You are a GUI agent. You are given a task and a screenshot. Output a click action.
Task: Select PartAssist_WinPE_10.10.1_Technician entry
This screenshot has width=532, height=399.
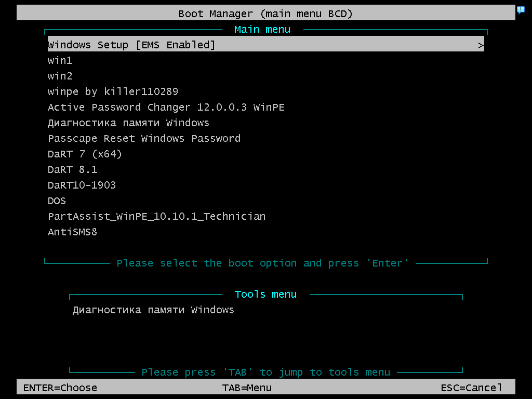(x=156, y=217)
